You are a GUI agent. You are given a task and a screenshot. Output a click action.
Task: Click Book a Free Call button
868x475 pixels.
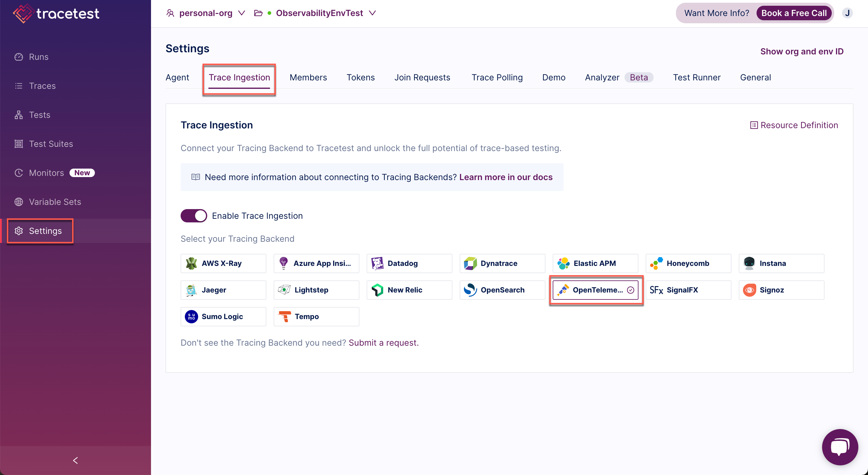[x=794, y=13]
